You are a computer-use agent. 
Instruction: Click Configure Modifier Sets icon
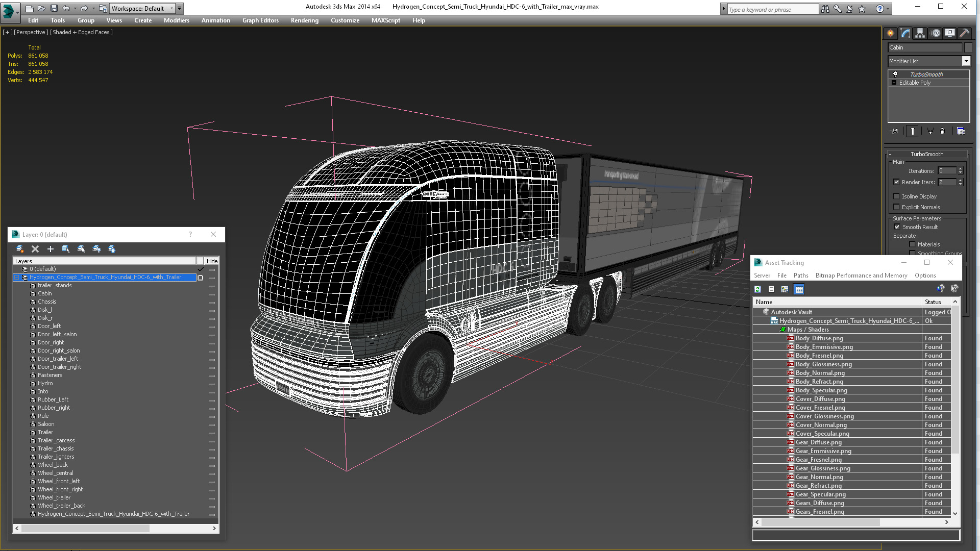961,131
